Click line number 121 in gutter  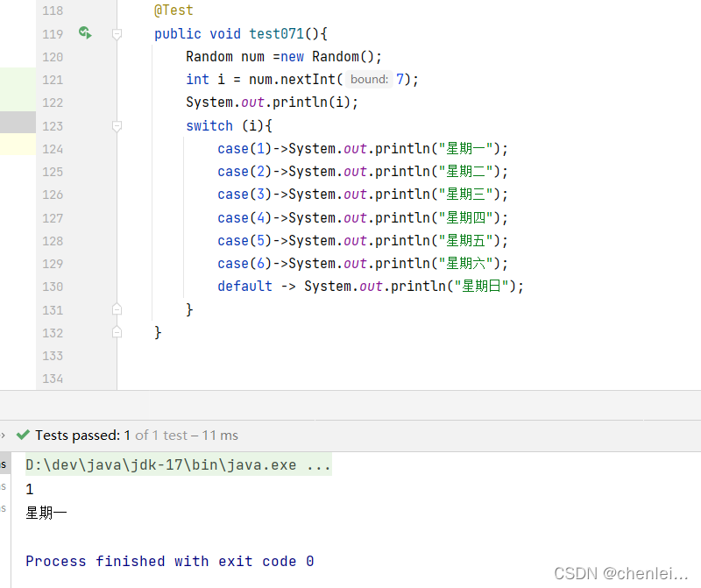pos(53,80)
